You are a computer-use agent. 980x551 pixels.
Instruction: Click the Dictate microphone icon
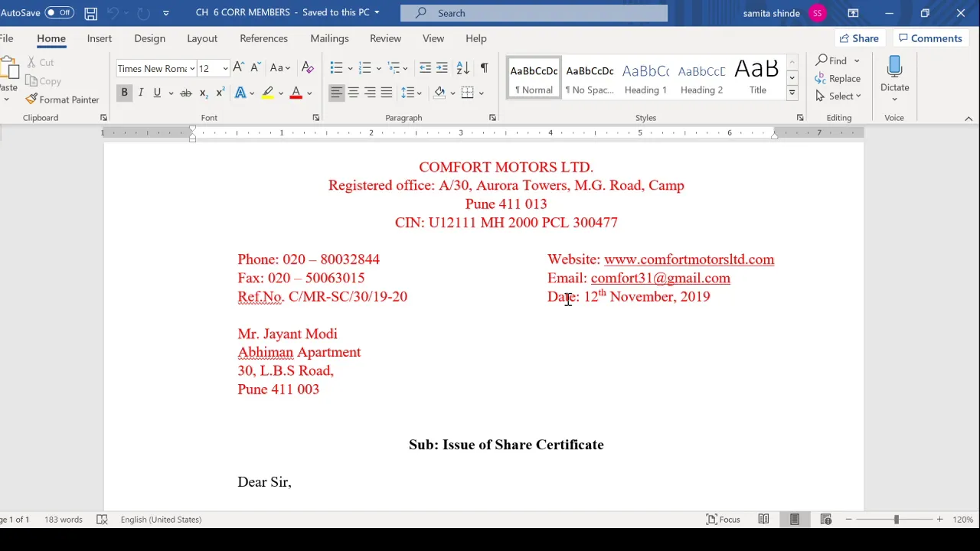click(894, 67)
